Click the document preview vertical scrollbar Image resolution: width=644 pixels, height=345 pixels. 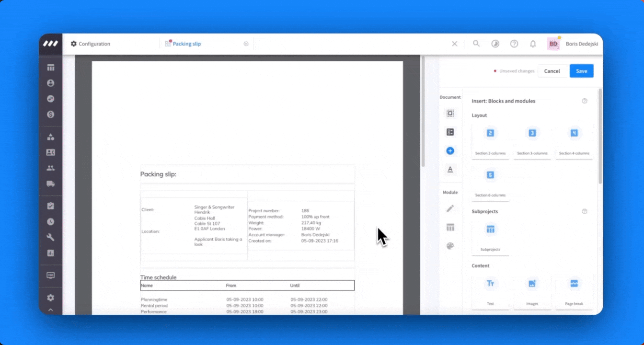(423, 112)
